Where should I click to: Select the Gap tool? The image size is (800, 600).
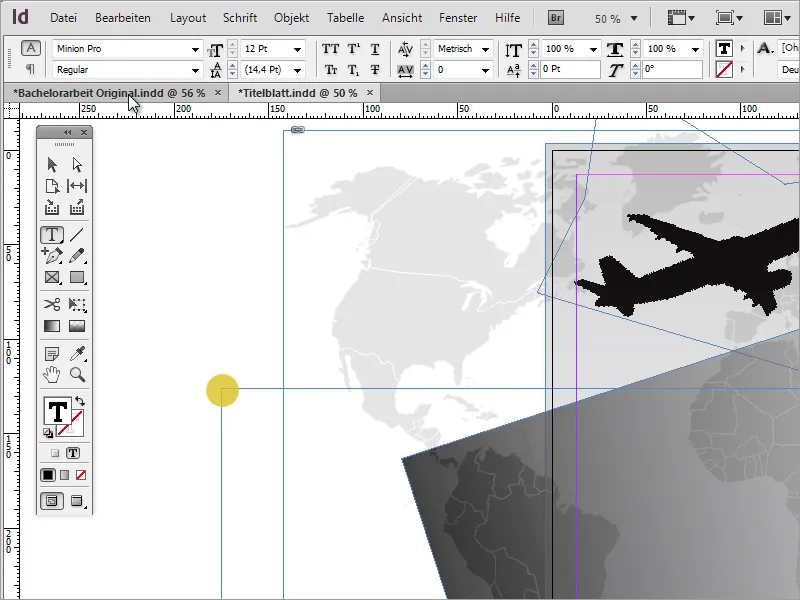point(77,186)
